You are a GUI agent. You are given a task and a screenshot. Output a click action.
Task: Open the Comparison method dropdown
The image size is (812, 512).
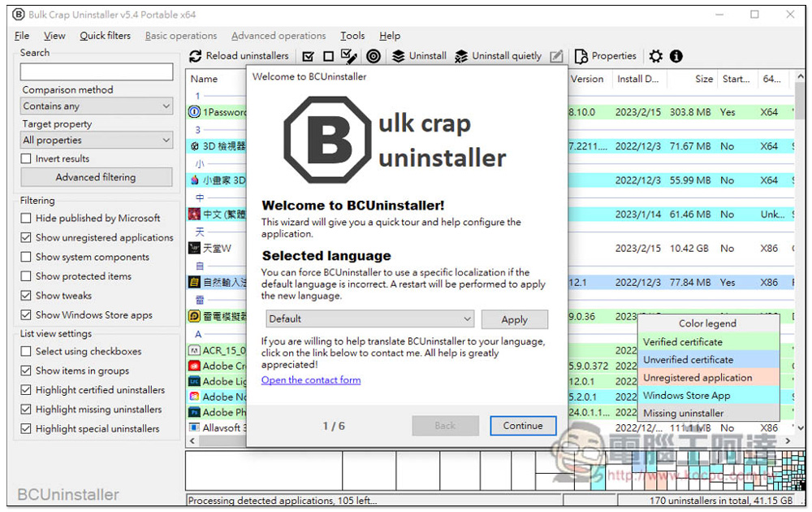(x=97, y=106)
